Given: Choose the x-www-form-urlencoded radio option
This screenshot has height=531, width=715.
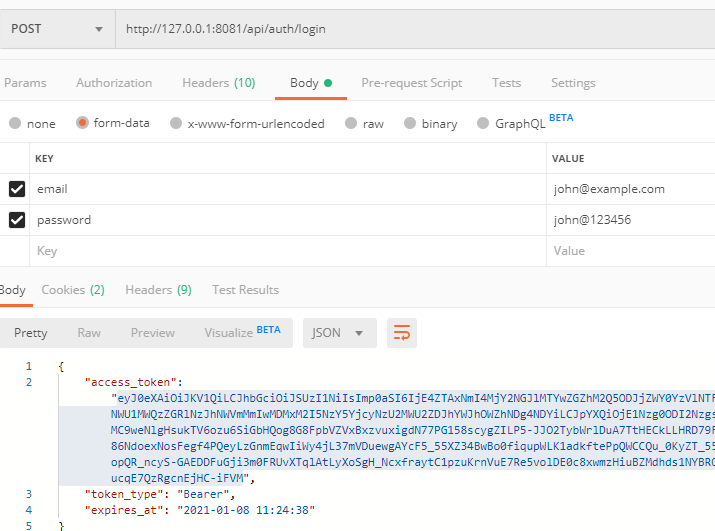Looking at the screenshot, I should click(176, 124).
